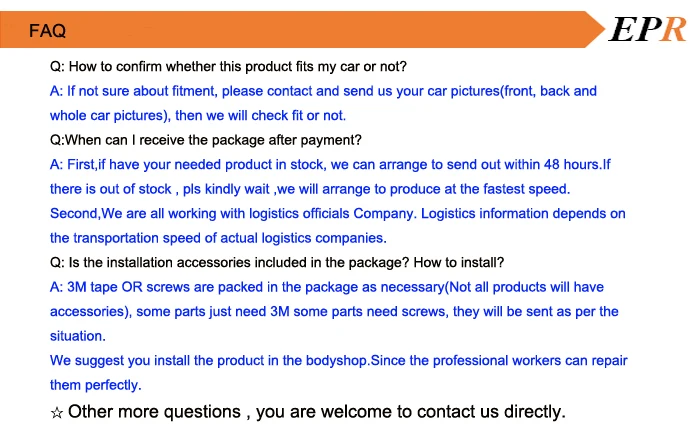Click the FAQ header label
Image resolution: width=700 pixels, height=436 pixels.
point(47,31)
